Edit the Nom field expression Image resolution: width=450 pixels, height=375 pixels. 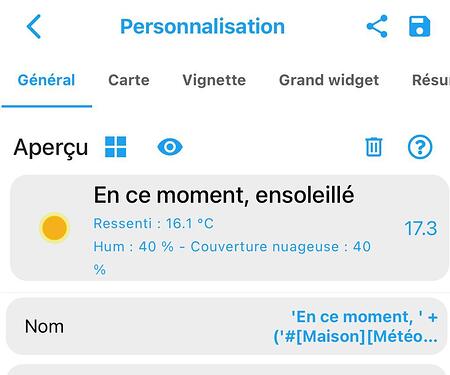coord(355,326)
